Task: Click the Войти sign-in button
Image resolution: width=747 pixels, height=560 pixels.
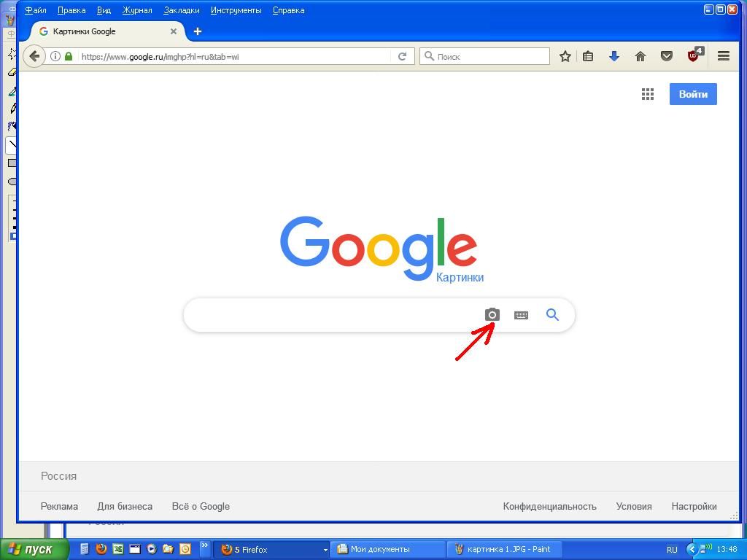Action: 693,94
